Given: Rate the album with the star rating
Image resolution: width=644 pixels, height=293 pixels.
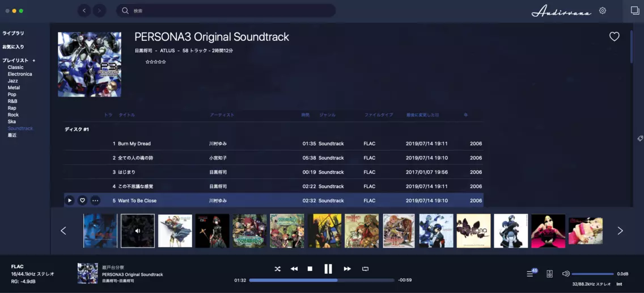Looking at the screenshot, I should (156, 62).
